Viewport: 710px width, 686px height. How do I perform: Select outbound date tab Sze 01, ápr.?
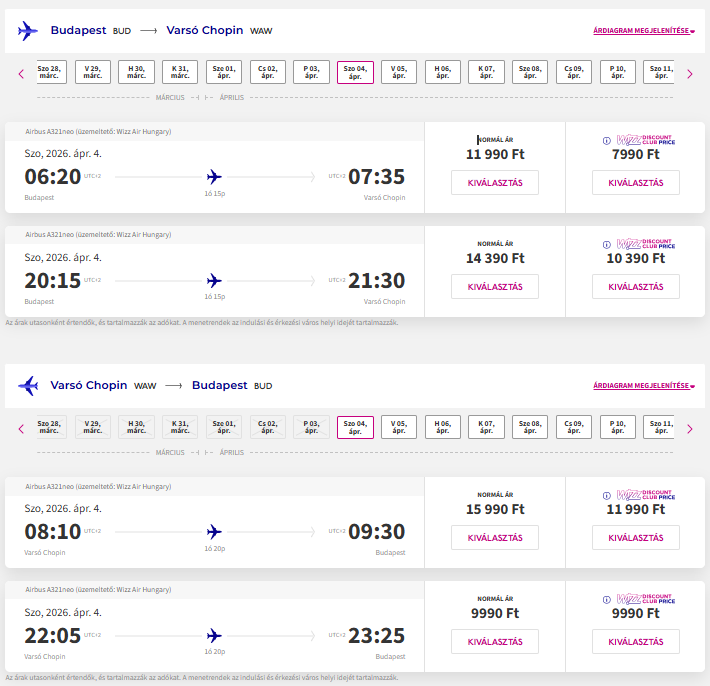tap(224, 72)
